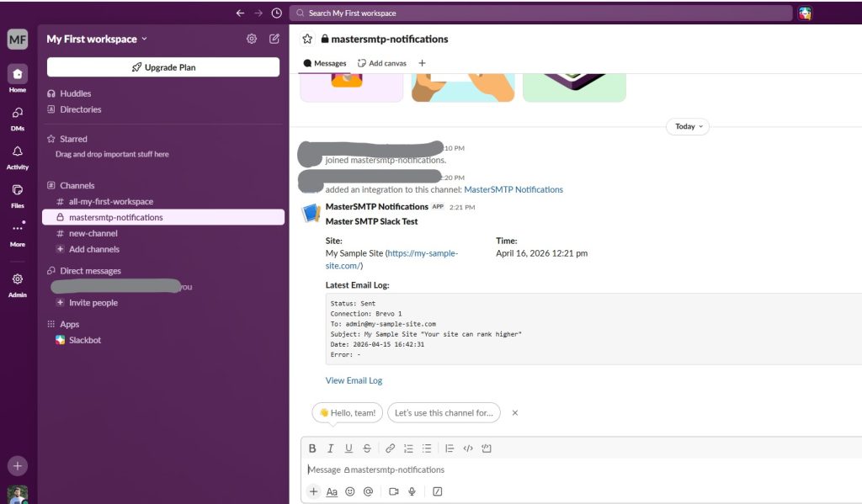Screen dimensions: 862x504
Task: Toggle underline formatting
Action: tap(349, 448)
